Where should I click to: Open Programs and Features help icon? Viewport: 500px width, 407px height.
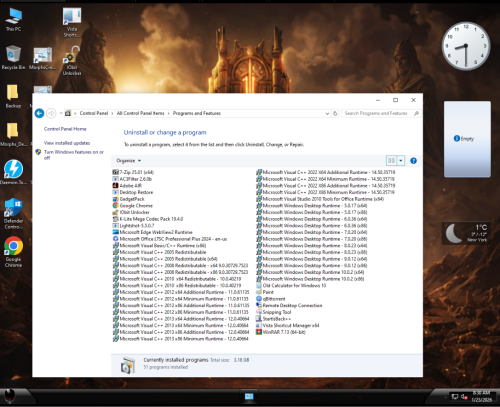(413, 161)
